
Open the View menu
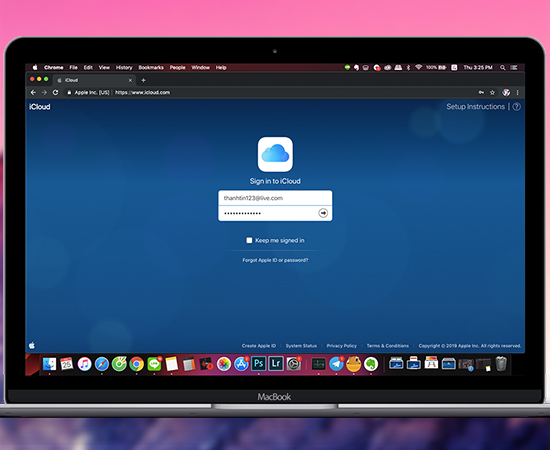(104, 67)
